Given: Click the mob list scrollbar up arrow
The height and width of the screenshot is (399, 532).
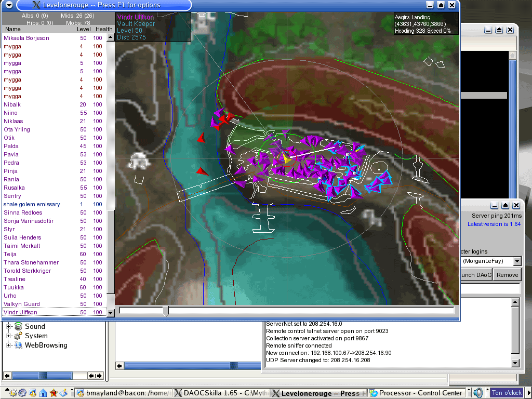Looking at the screenshot, I should tap(111, 37).
